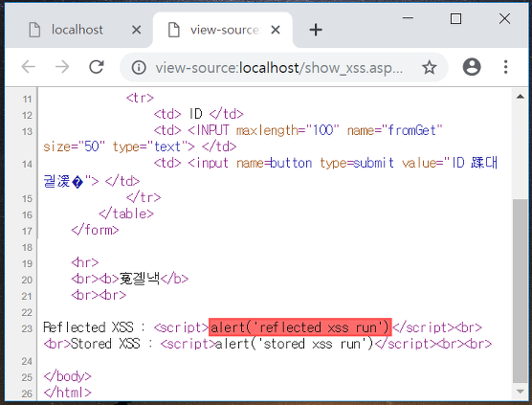This screenshot has width=532, height=405.
Task: Click the INPUT tag name on line 13
Action: (x=212, y=130)
